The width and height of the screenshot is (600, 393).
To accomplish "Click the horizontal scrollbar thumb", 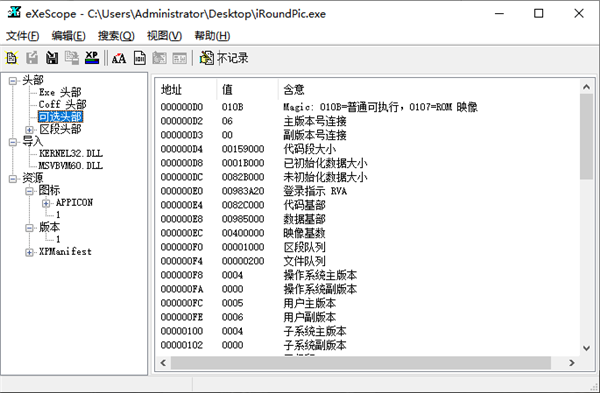I will [x=361, y=363].
